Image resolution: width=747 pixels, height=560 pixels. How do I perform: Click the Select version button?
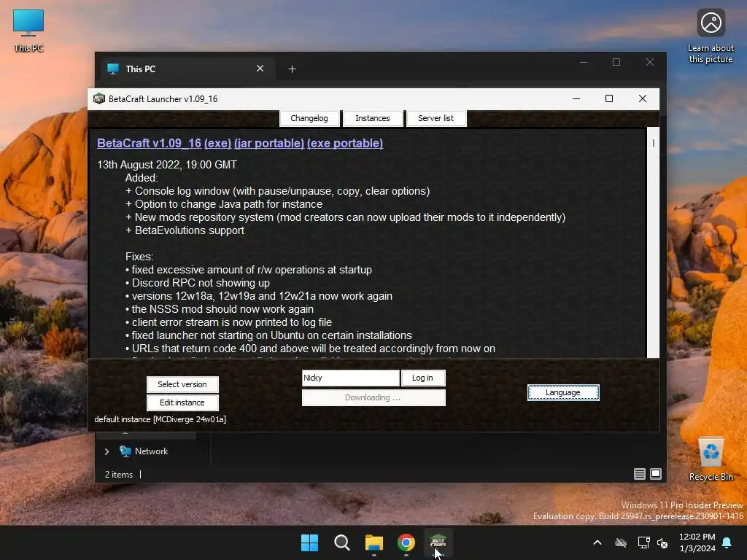pyautogui.click(x=182, y=384)
